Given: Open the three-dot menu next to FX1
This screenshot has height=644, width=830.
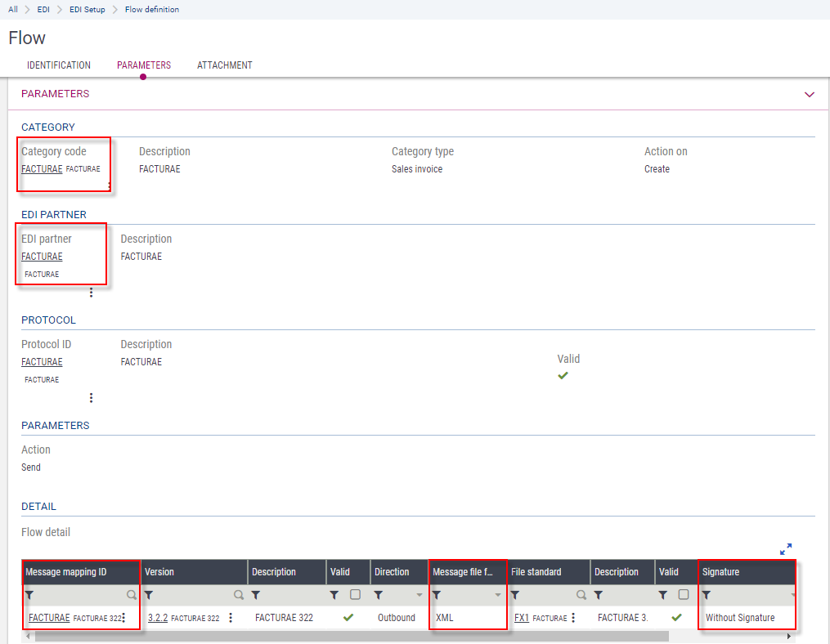Looking at the screenshot, I should click(573, 618).
